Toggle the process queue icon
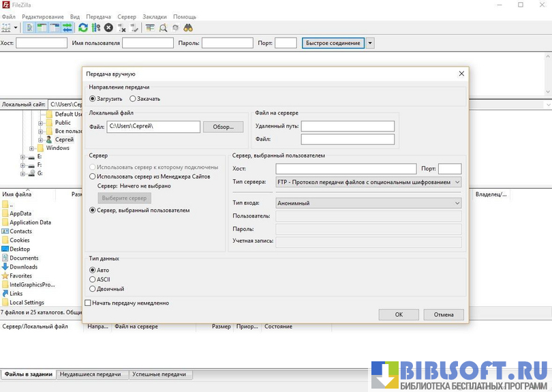Viewport: 552px width, 392px height. coord(95,28)
